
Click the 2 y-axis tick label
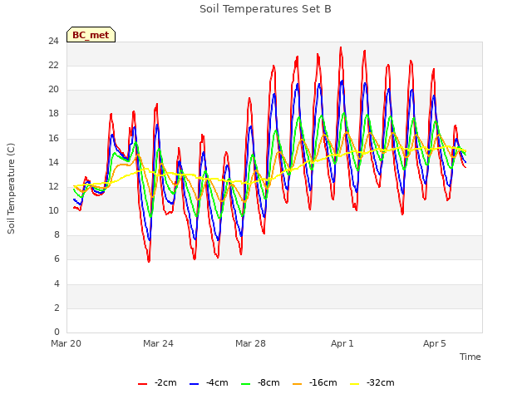57,308
